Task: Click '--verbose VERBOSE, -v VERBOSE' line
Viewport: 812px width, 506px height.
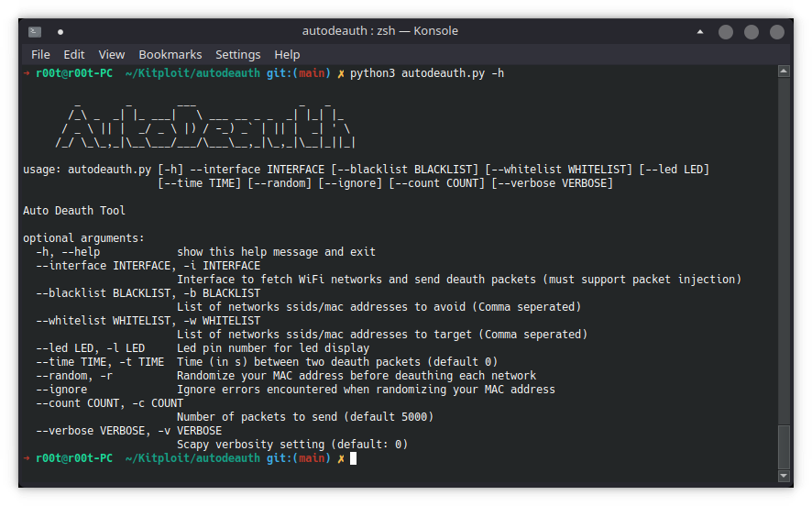Action: click(x=129, y=431)
